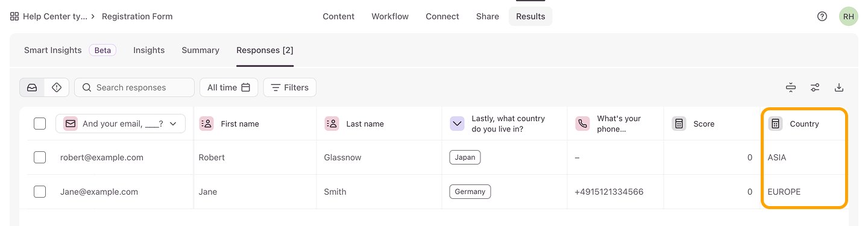Select the inbox view icon
The image size is (868, 226).
click(32, 87)
